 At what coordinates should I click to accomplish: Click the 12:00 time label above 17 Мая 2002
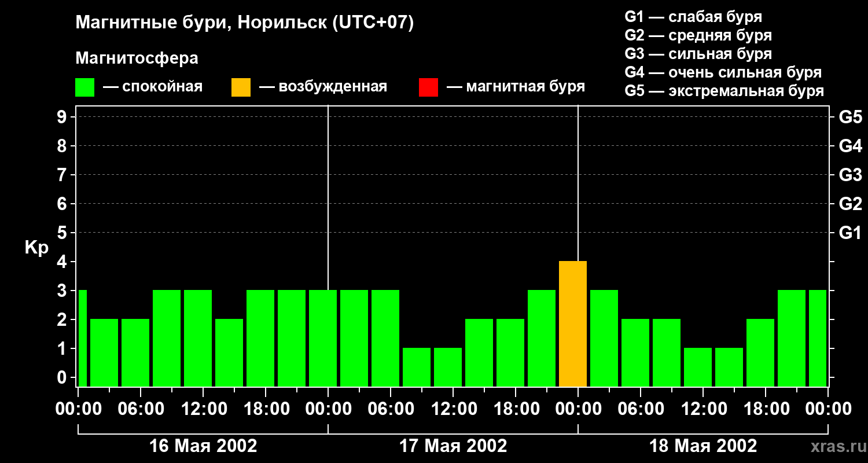click(453, 409)
